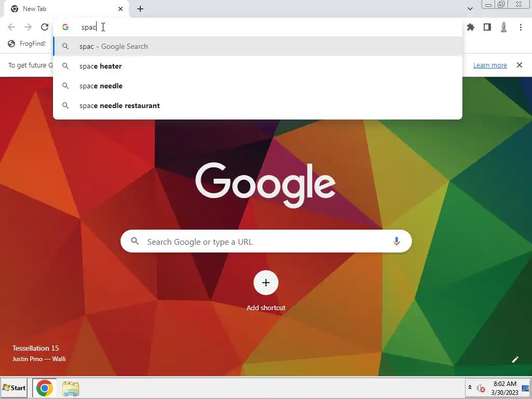The height and width of the screenshot is (399, 532).
Task: Open a new tab with the plus button
Action: [140, 9]
